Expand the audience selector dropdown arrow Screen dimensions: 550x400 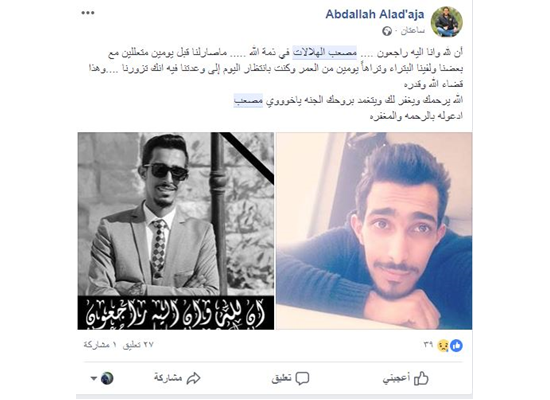click(x=94, y=379)
